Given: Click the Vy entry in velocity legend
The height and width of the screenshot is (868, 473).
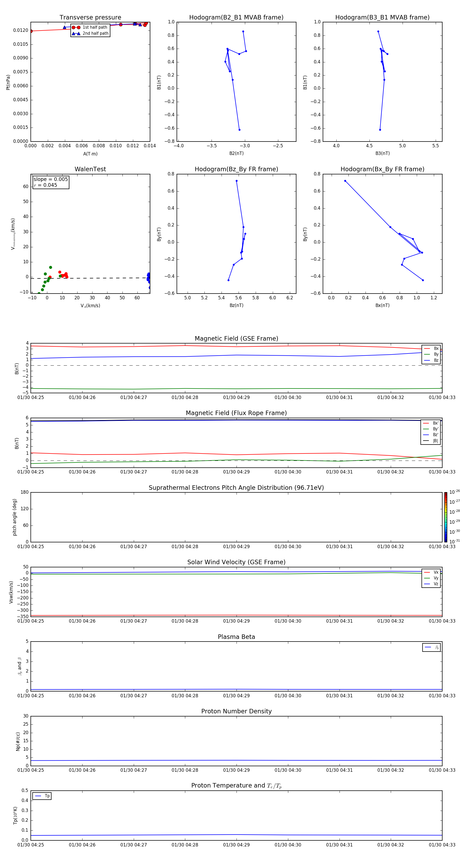Looking at the screenshot, I should [431, 578].
